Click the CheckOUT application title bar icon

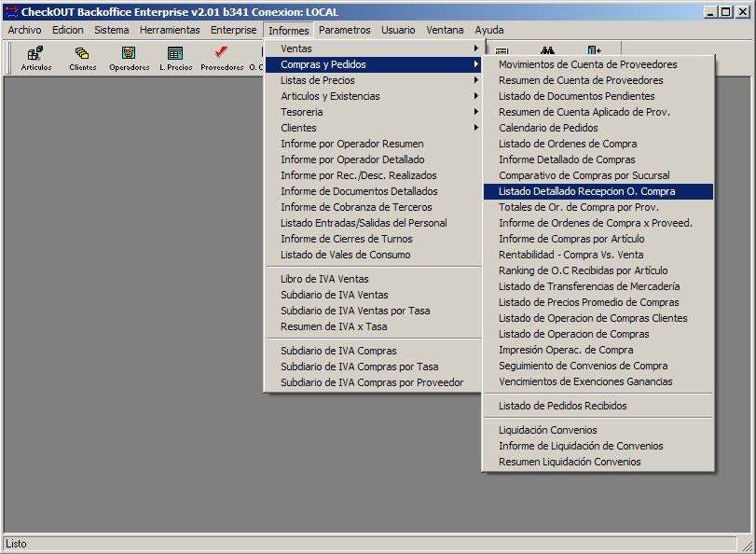click(x=11, y=11)
